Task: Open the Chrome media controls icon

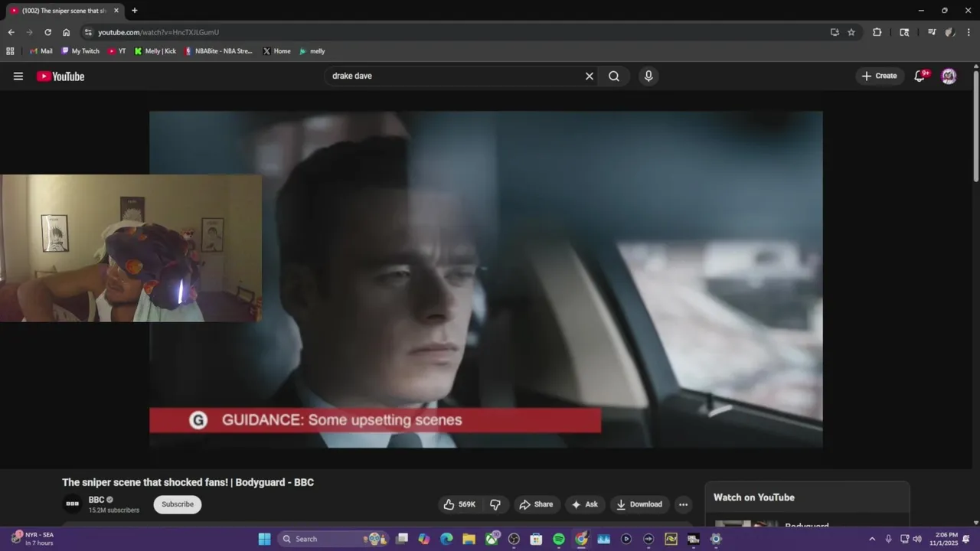Action: (x=932, y=32)
